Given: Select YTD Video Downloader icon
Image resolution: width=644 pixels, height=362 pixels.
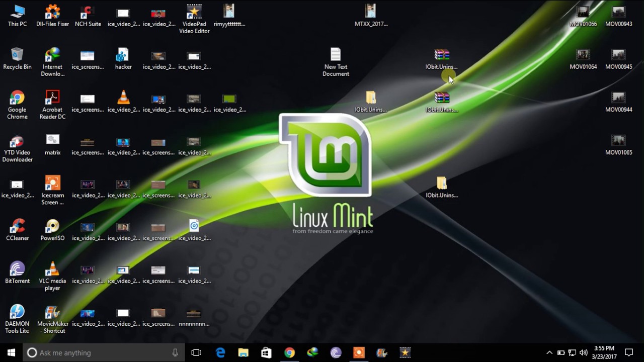Looking at the screenshot, I should 17,147.
